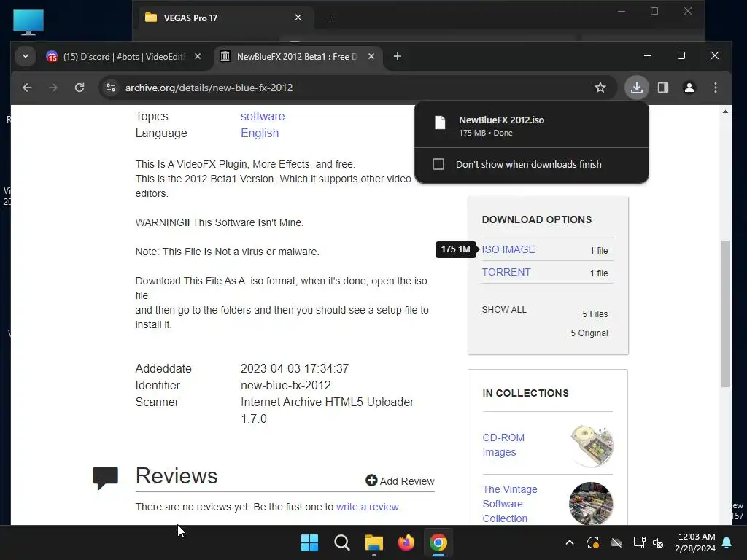Open a new Chrome tab
This screenshot has width=747, height=560.
pyautogui.click(x=398, y=57)
